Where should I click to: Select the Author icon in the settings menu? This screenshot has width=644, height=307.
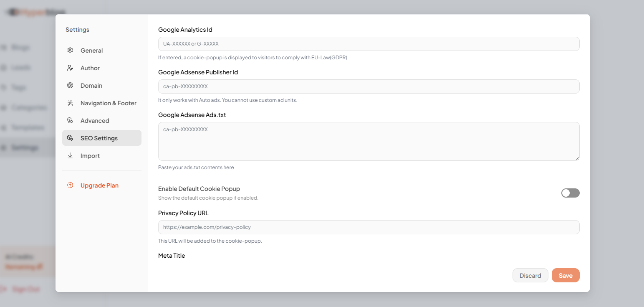(70, 68)
